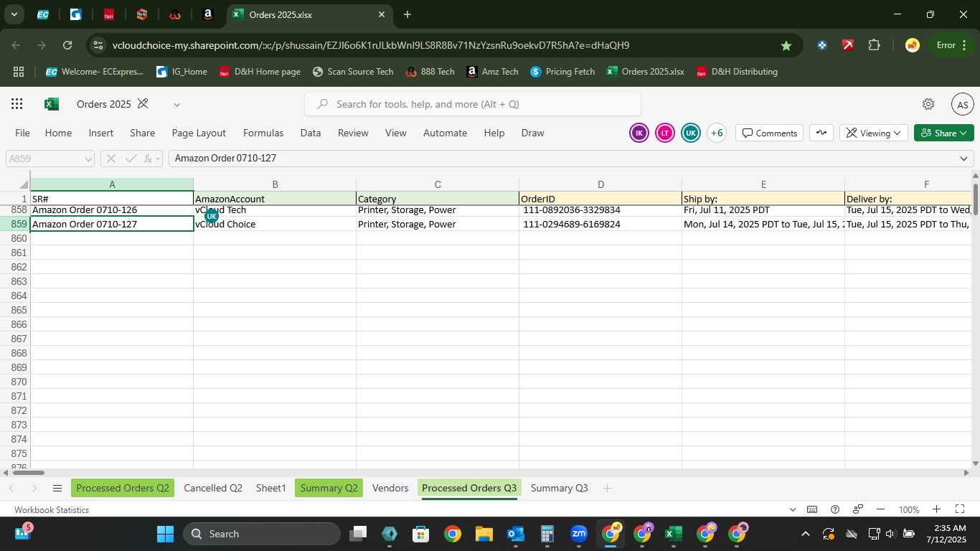Click the UK collaborator avatar in the header
Screen dimensions: 980x551
[x=691, y=133]
